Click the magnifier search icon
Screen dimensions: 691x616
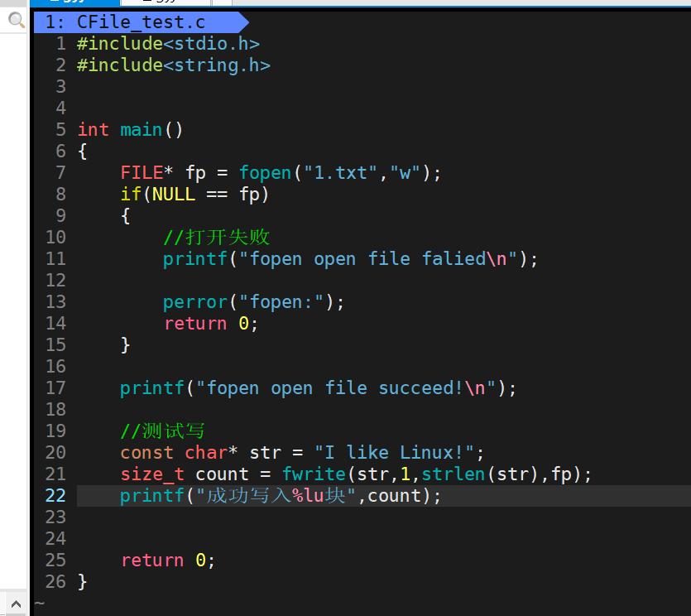[x=17, y=20]
